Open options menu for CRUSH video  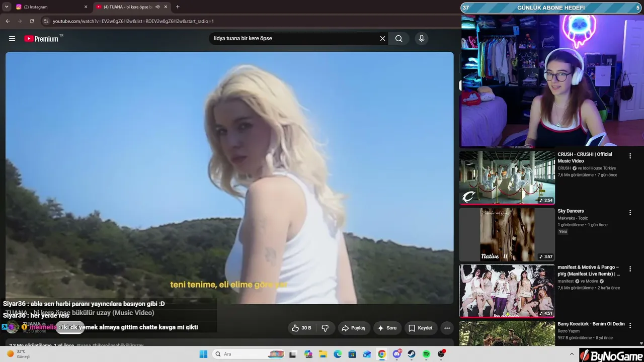pyautogui.click(x=630, y=156)
